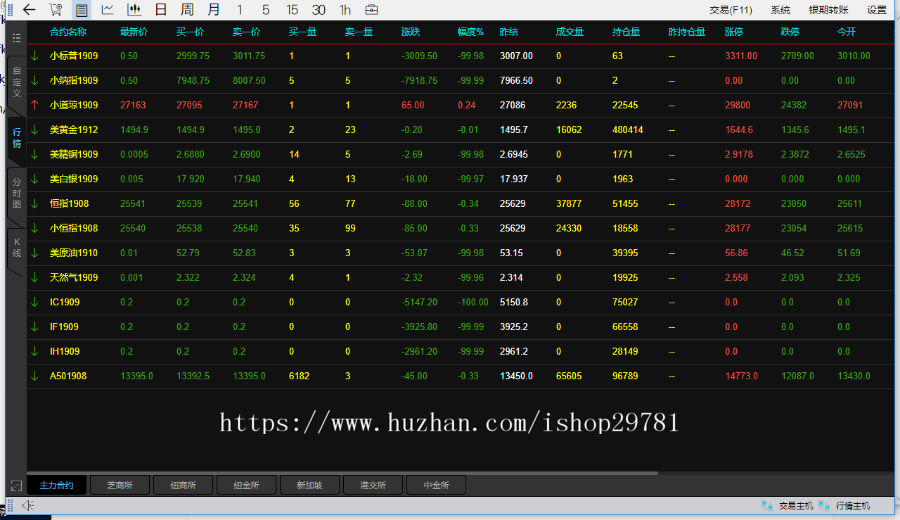
Task: Select the quote list view icon
Action: [x=82, y=10]
